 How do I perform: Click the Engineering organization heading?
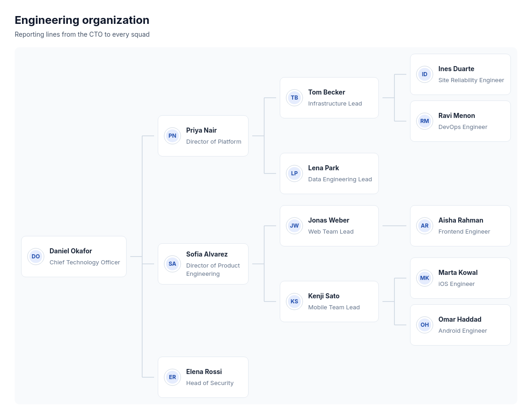click(x=82, y=20)
